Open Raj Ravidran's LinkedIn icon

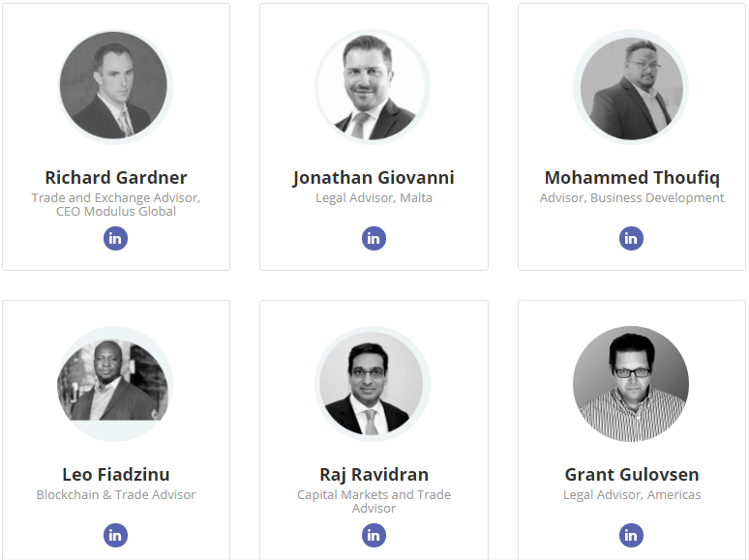pos(374,535)
